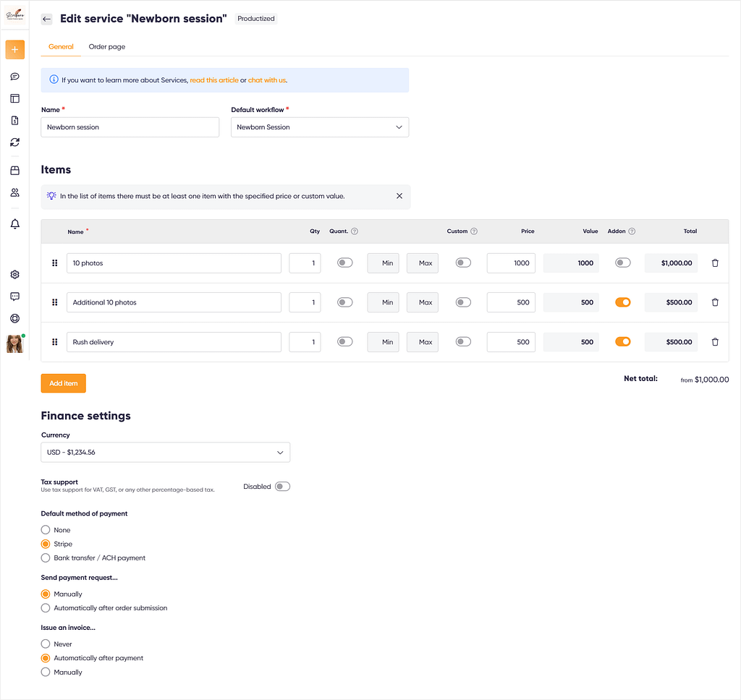Enable Addon for 10 photos
Image resolution: width=741 pixels, height=700 pixels.
coord(623,262)
